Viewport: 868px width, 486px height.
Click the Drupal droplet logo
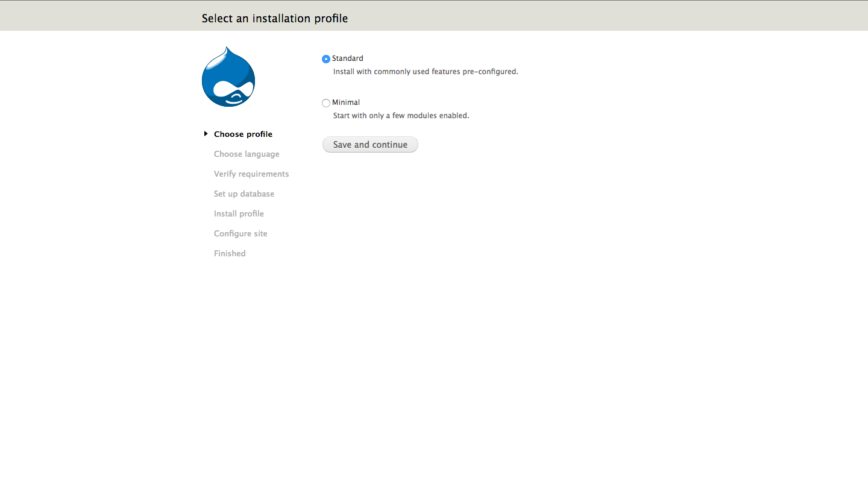pos(228,77)
